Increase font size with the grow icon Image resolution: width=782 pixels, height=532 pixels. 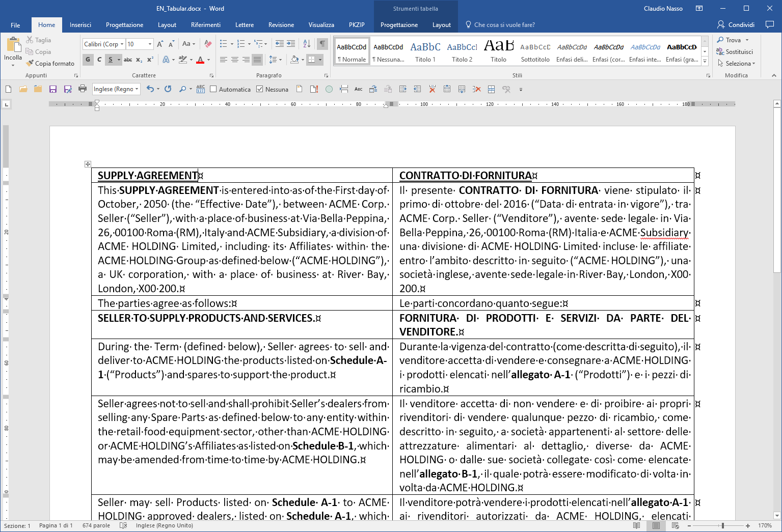(x=160, y=44)
